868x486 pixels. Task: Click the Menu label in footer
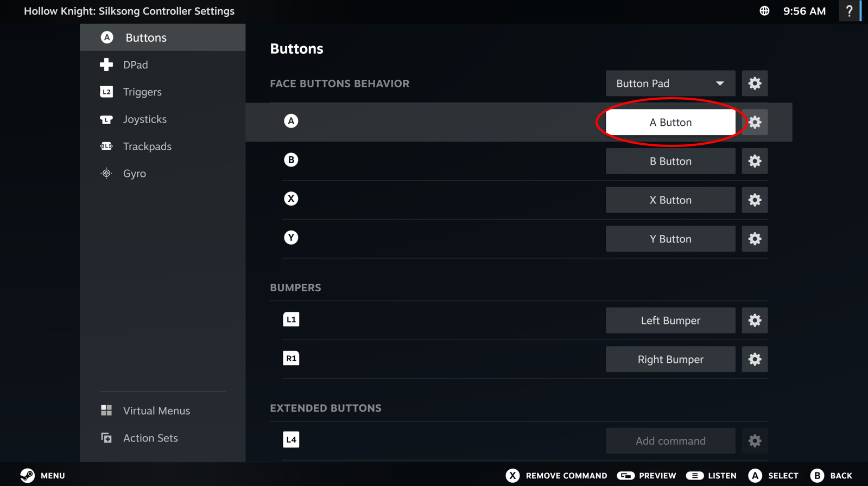[53, 476]
